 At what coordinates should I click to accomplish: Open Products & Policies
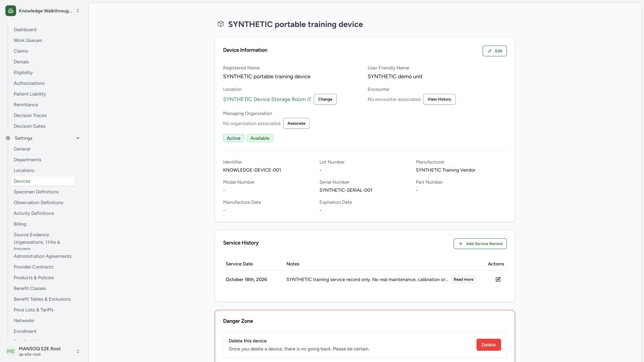[34, 278]
